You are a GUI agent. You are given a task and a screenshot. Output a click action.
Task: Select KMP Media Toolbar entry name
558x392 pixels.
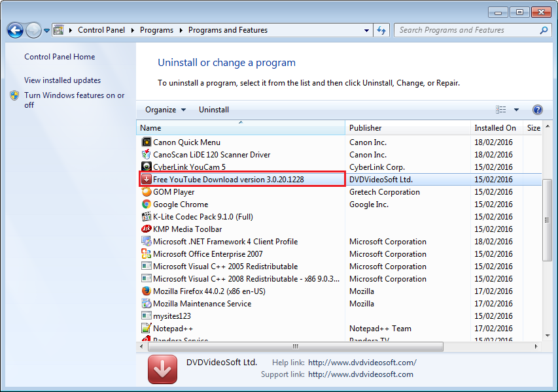coord(188,229)
